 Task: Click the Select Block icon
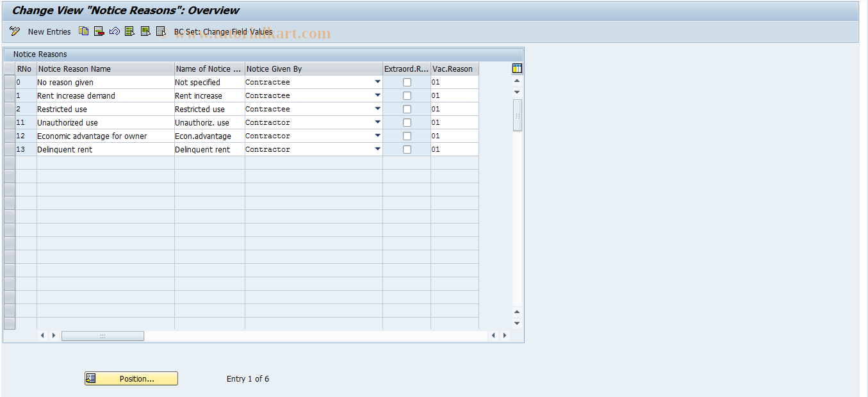tap(145, 31)
